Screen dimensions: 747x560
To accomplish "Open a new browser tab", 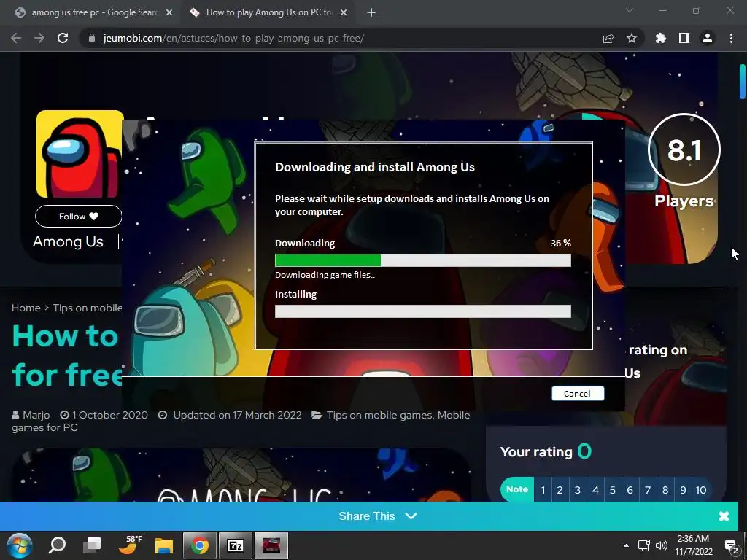I will 371,13.
